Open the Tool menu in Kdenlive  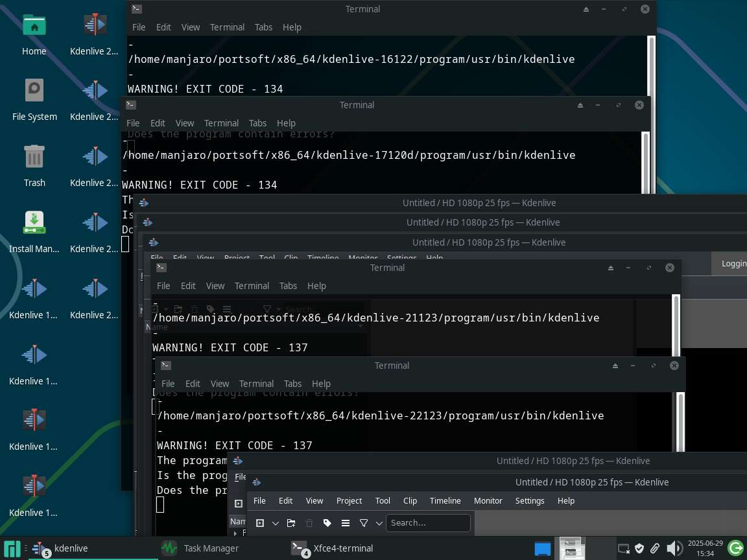pos(383,500)
